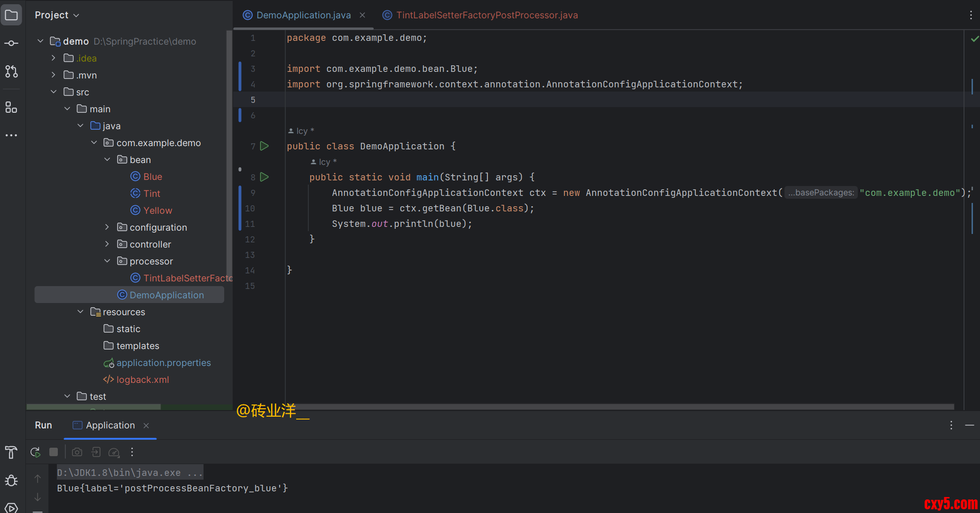Image resolution: width=980 pixels, height=513 pixels.
Task: Open the Debug bug tool window
Action: 11,481
